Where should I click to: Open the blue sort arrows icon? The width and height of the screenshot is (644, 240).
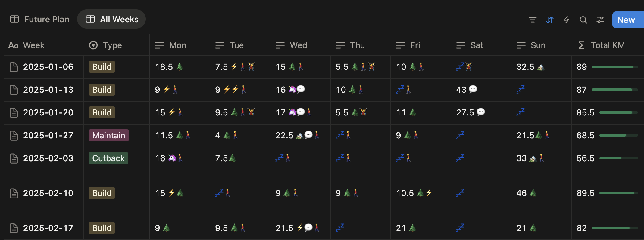pos(550,20)
